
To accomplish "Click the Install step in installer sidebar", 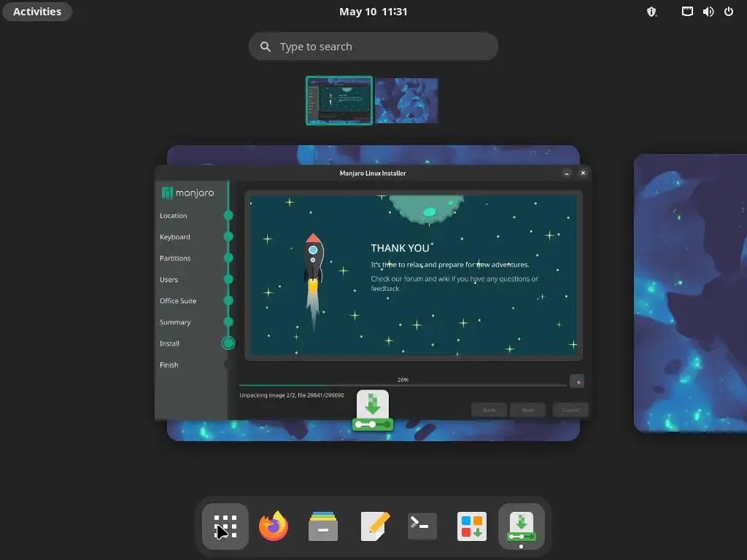I will [x=169, y=343].
